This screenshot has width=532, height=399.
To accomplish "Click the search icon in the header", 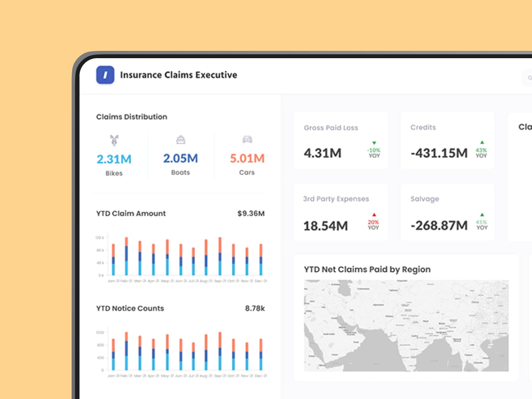I will pyautogui.click(x=530, y=78).
